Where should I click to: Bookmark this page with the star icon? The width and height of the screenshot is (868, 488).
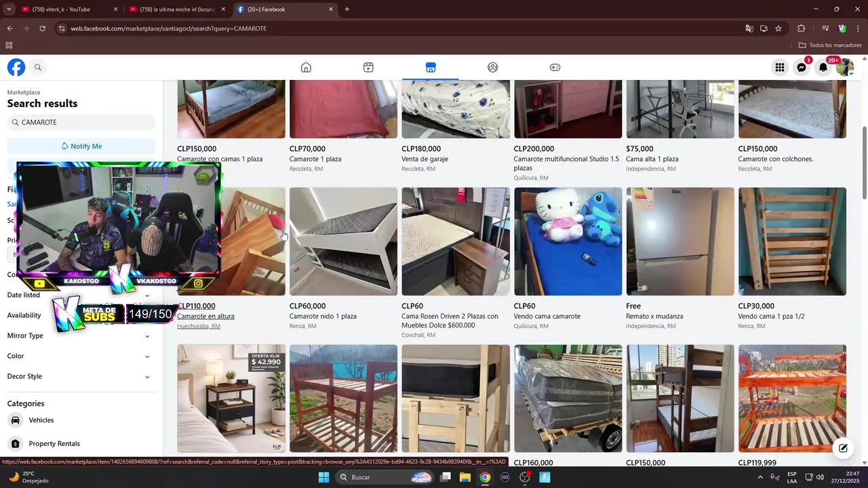pos(778,28)
